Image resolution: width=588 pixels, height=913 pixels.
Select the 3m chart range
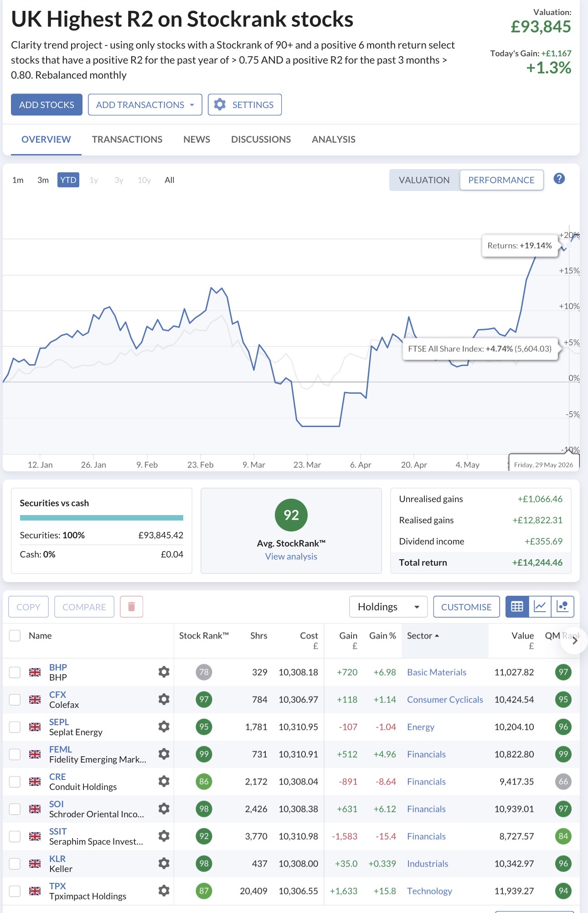click(x=43, y=180)
